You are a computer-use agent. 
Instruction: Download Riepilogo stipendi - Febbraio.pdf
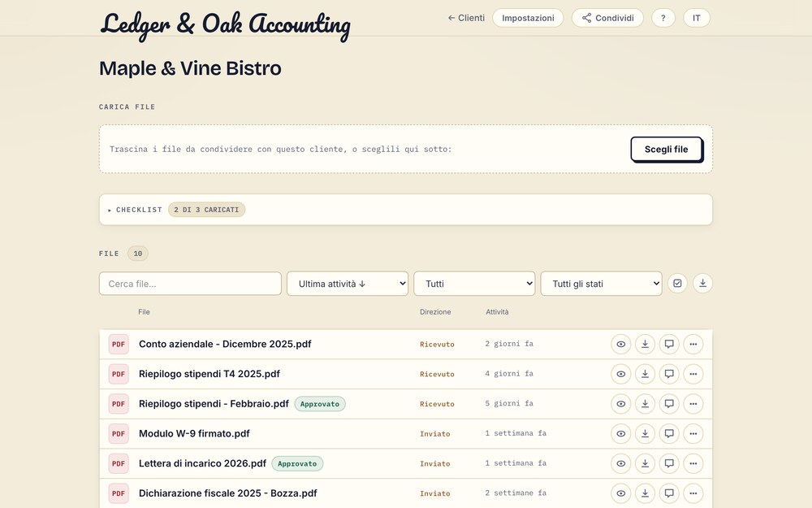click(x=645, y=404)
